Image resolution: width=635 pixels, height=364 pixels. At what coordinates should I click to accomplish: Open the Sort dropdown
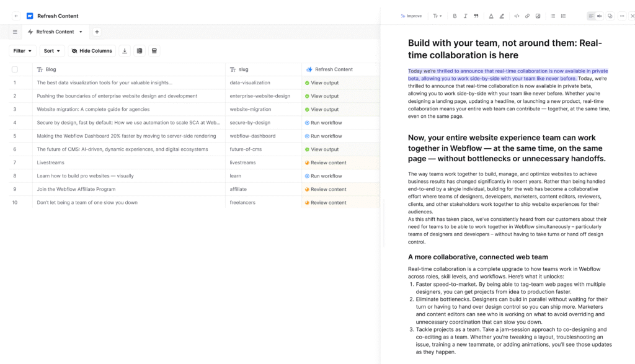[x=52, y=51]
